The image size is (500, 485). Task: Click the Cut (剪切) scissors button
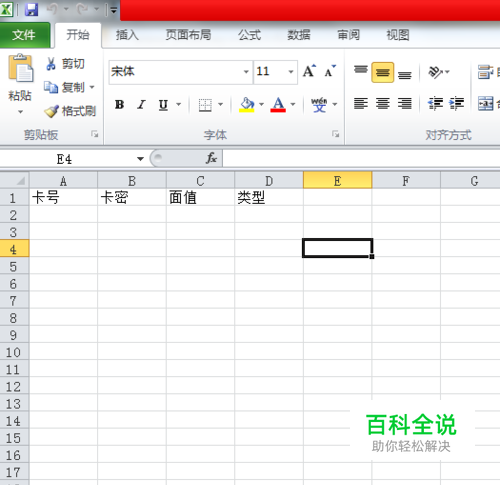coord(65,64)
